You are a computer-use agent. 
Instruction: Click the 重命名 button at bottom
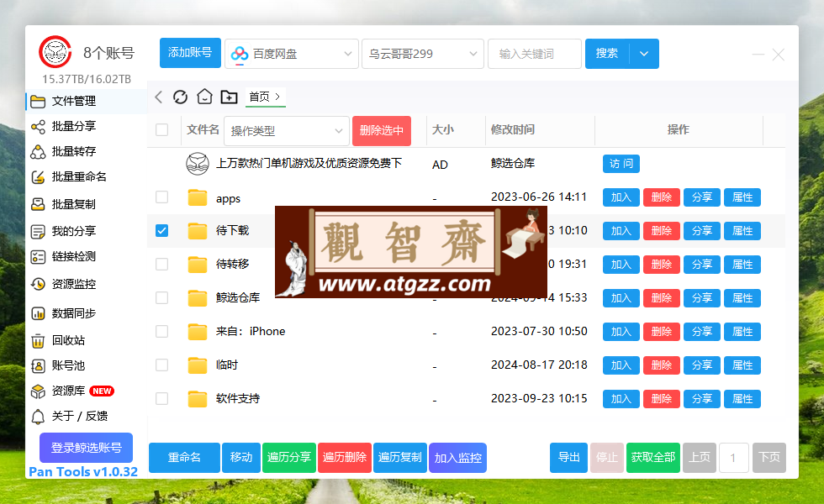(x=184, y=458)
